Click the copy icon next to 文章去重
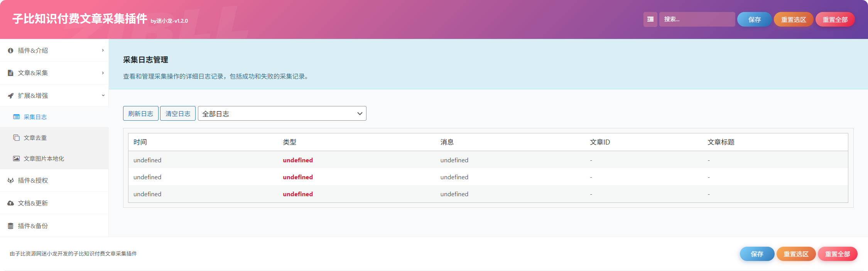868x271 pixels. point(16,138)
